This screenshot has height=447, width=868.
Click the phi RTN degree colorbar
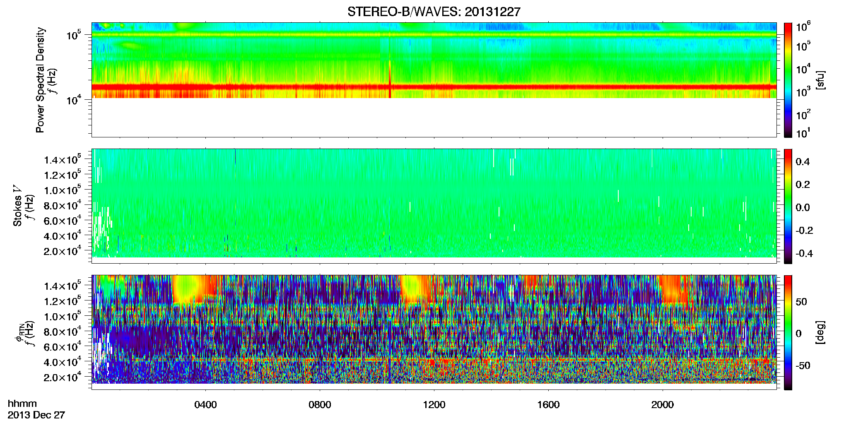coord(788,332)
